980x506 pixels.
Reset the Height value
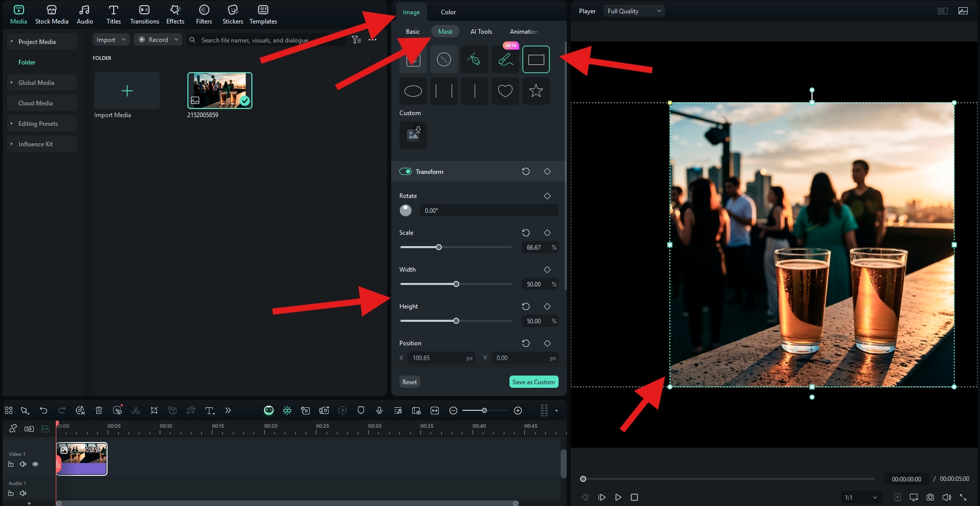pyautogui.click(x=526, y=306)
